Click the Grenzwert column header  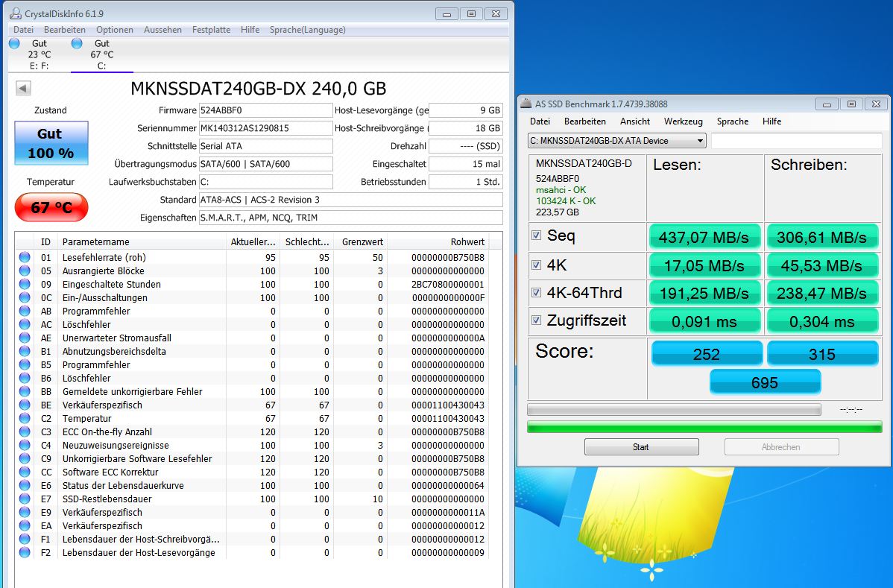tap(362, 242)
